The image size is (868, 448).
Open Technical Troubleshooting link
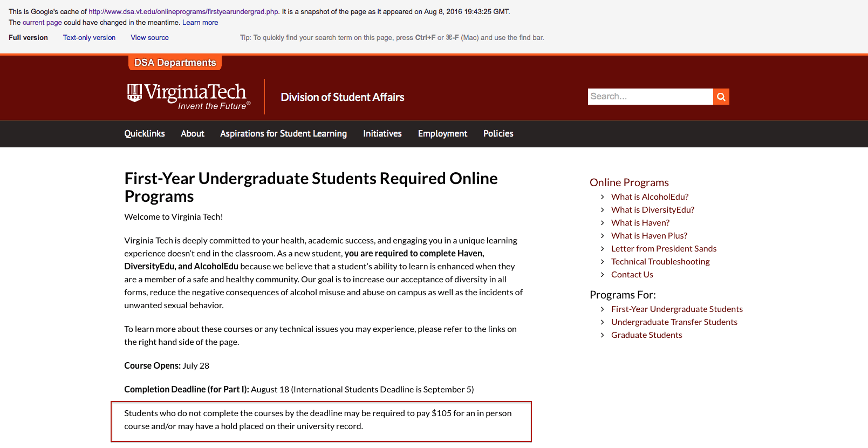(660, 262)
